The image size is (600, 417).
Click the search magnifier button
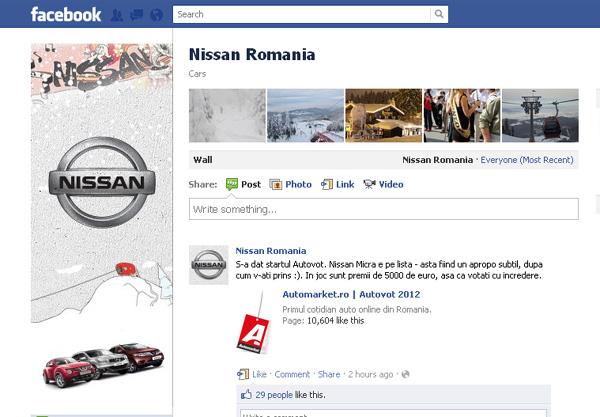click(440, 14)
